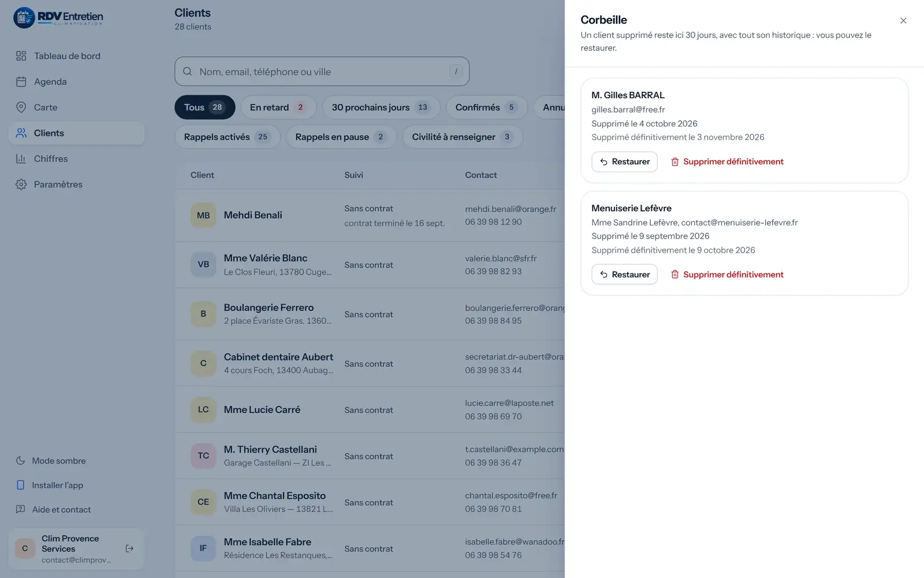Go to the Carte page

(76, 108)
